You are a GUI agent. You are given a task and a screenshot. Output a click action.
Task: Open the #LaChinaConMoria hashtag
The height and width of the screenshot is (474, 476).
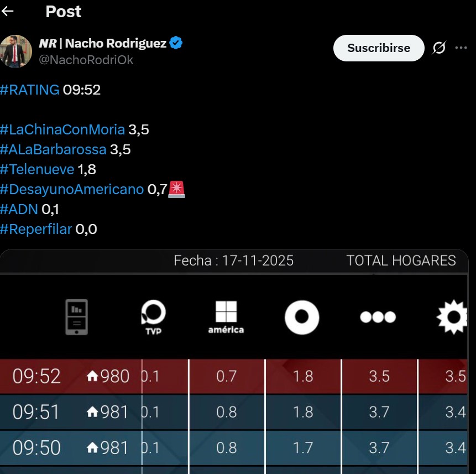[x=62, y=129]
